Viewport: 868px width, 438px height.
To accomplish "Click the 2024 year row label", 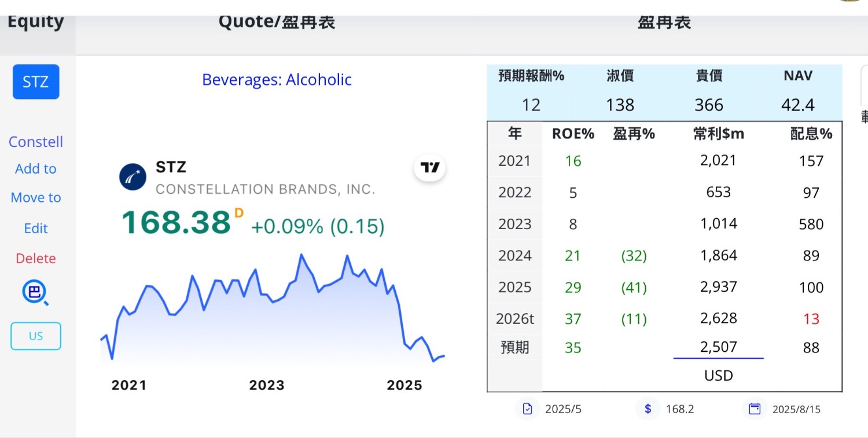I will [515, 255].
